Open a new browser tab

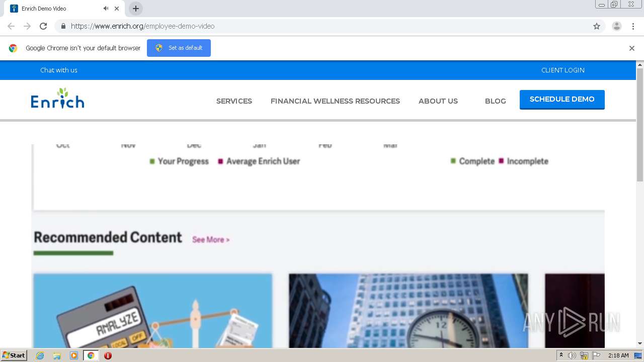[x=135, y=9]
